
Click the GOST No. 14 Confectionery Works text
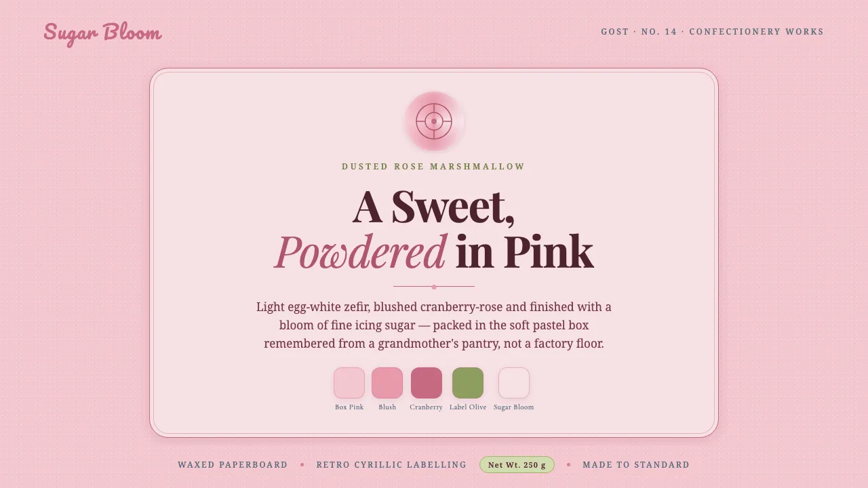click(713, 32)
